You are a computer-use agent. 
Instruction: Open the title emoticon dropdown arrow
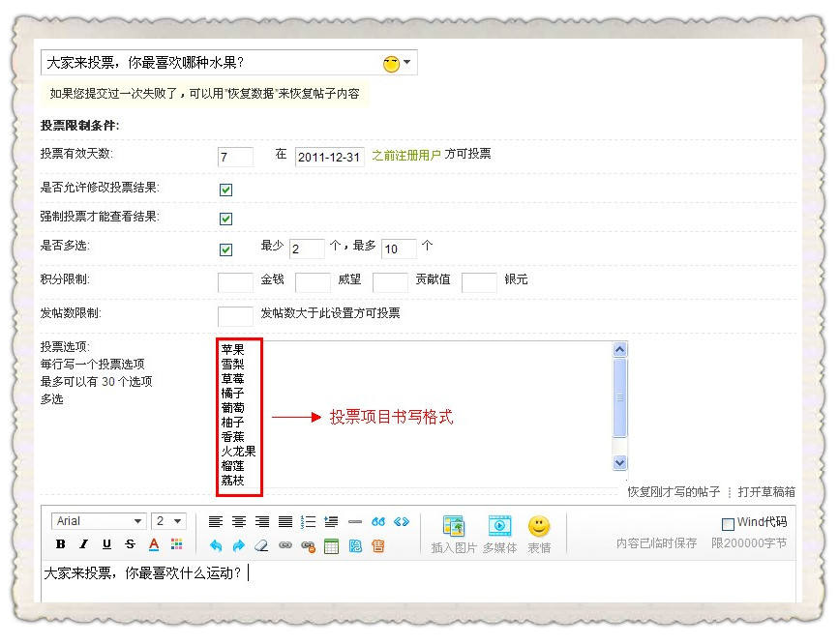pyautogui.click(x=407, y=64)
